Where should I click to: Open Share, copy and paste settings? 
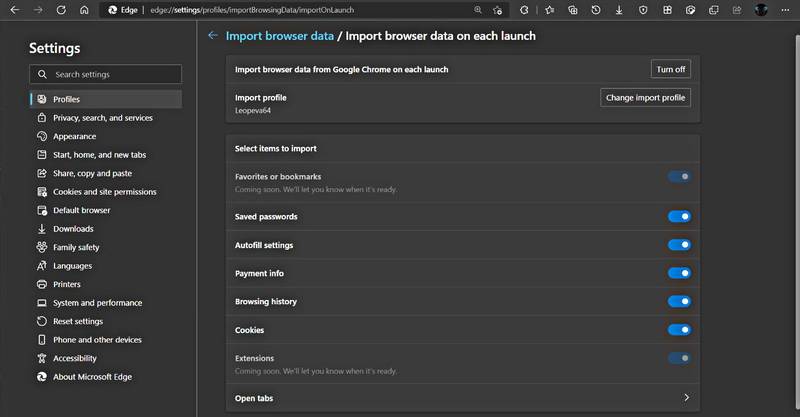(106, 173)
